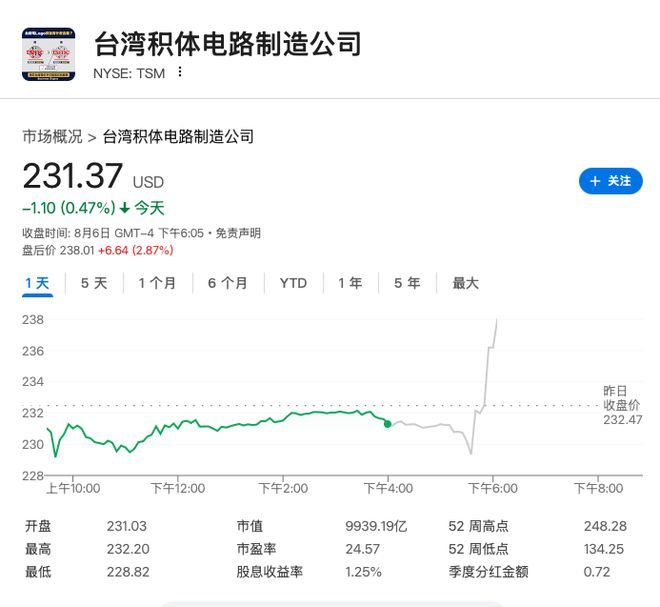Click the 52 周高点 value 248.28
This screenshot has height=607, width=660.
coord(605,526)
